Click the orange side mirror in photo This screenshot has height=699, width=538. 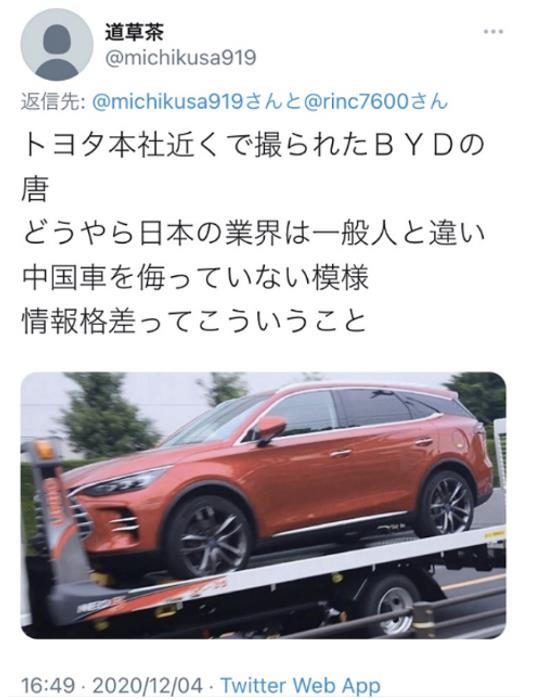pyautogui.click(x=270, y=428)
